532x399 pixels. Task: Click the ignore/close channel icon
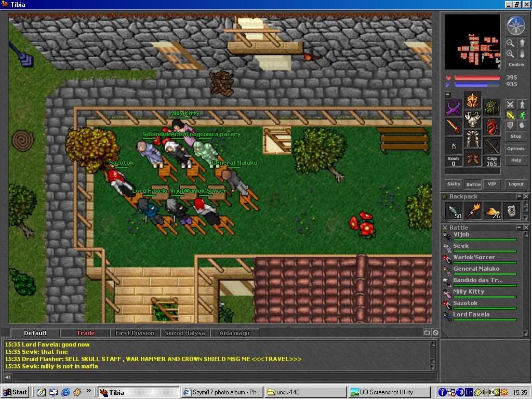click(x=435, y=333)
